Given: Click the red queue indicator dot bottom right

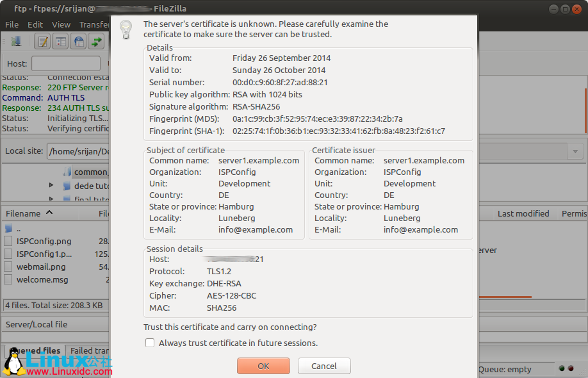Looking at the screenshot, I should tap(570, 368).
